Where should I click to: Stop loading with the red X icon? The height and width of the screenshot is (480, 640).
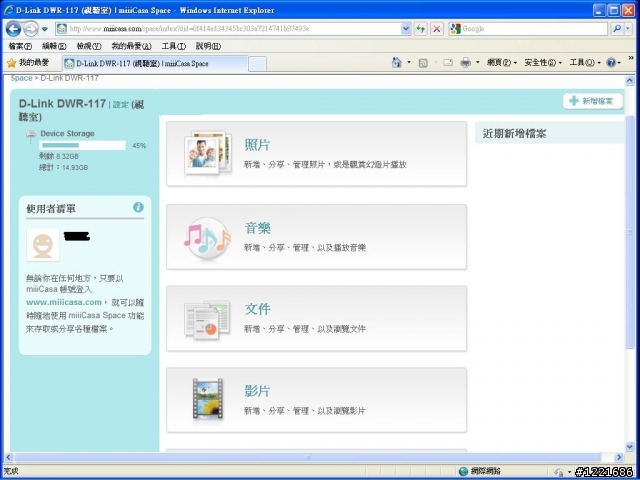tap(437, 29)
